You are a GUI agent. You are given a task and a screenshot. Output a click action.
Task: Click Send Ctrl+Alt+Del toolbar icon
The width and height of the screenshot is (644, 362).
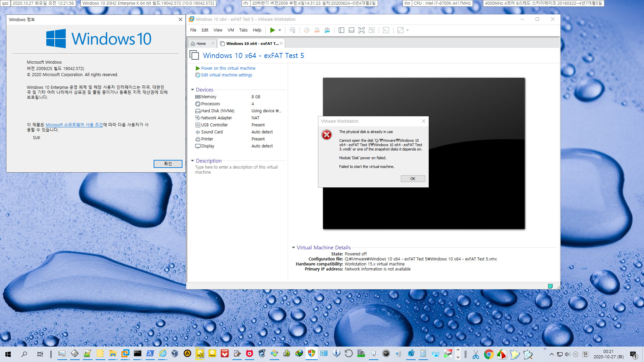(292, 30)
